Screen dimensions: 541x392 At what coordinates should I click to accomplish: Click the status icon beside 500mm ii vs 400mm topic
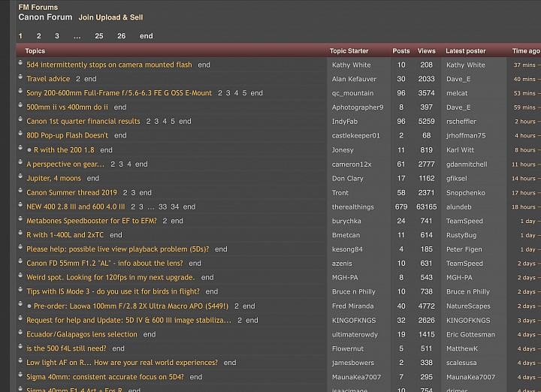pos(20,105)
